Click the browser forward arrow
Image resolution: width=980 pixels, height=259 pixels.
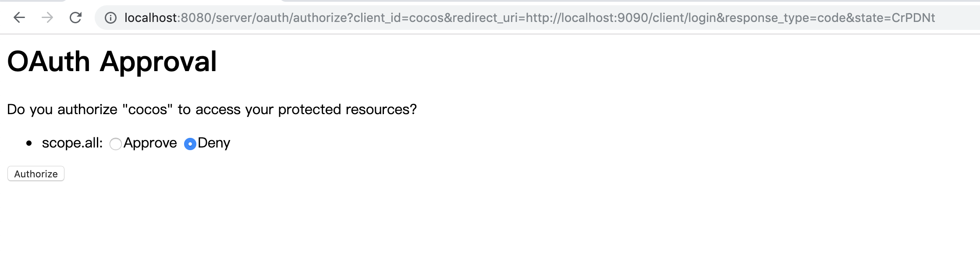[47, 18]
